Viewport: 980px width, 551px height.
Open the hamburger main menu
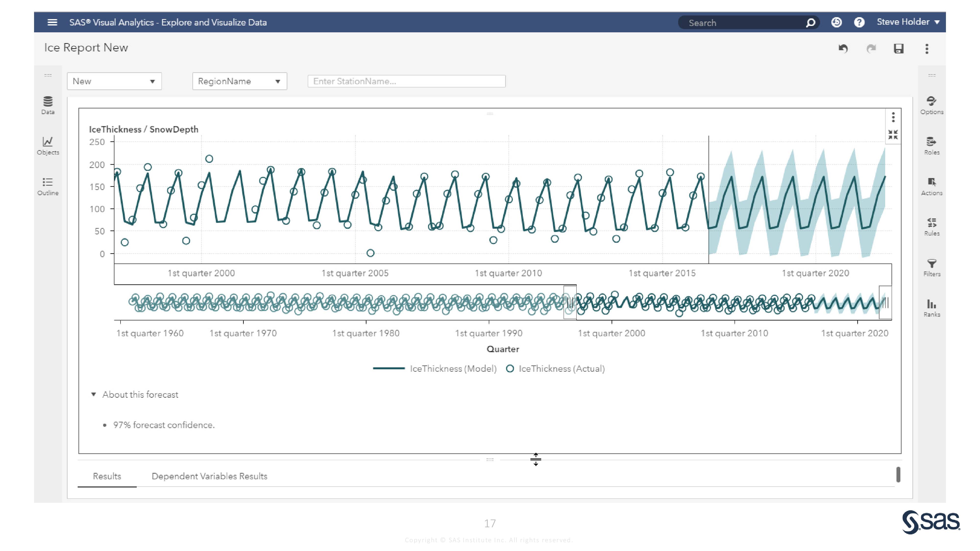coord(52,23)
